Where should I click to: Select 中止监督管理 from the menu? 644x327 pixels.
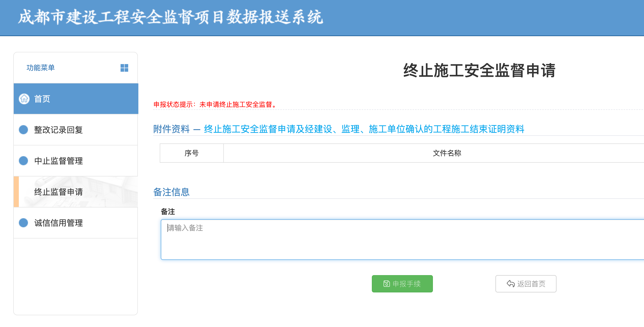click(x=58, y=161)
